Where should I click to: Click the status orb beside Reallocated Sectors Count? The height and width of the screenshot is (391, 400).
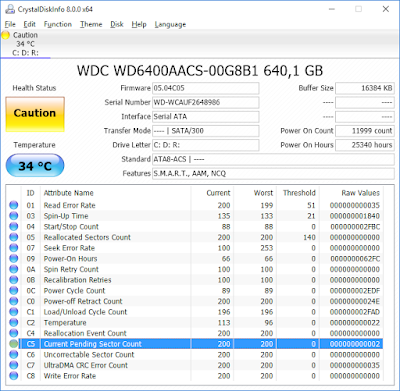pos(14,237)
